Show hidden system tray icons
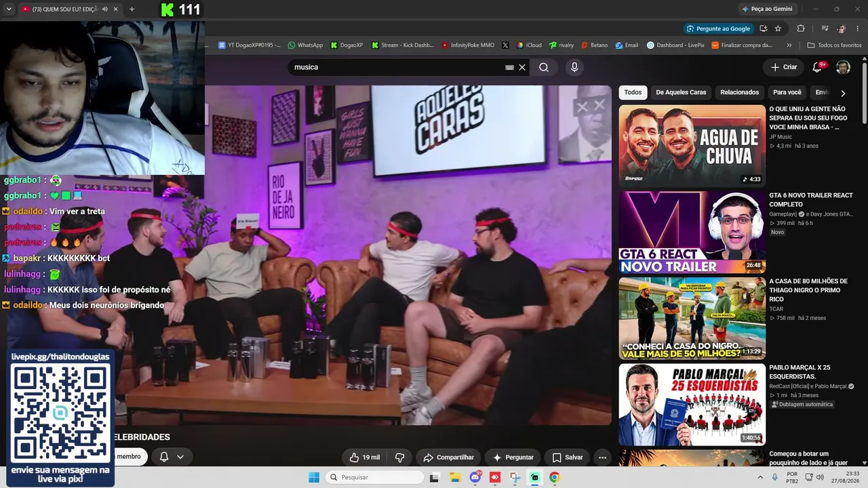Viewport: 868px width, 488px height. click(x=759, y=477)
